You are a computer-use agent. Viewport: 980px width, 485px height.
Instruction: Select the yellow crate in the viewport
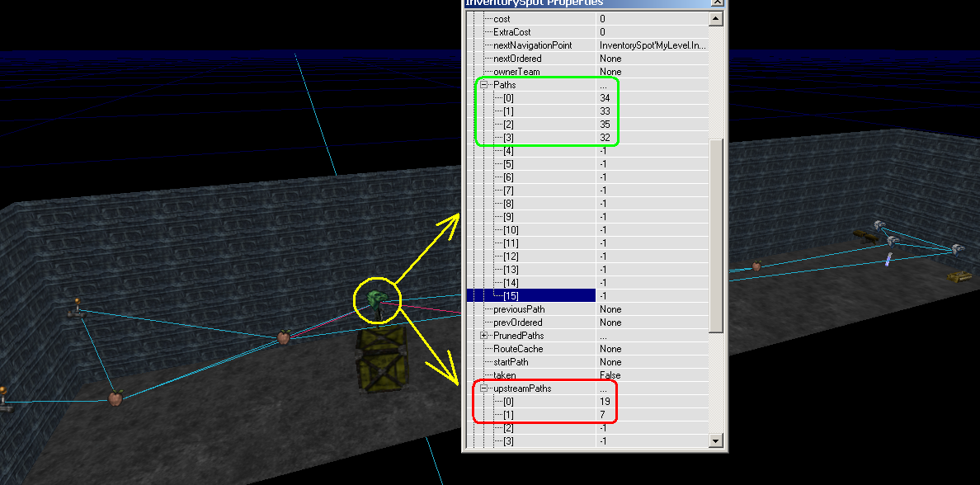[x=381, y=360]
